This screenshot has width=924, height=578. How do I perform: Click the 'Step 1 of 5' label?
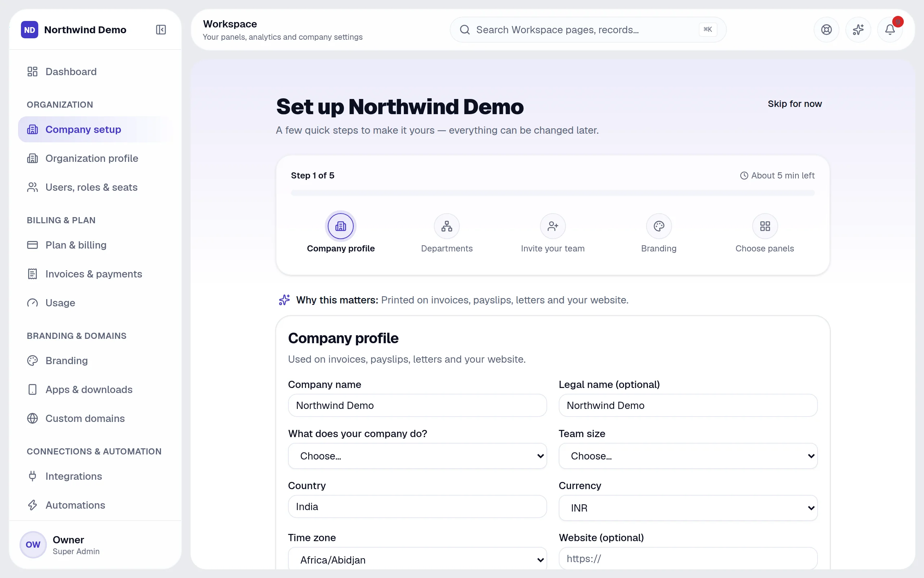(x=312, y=176)
